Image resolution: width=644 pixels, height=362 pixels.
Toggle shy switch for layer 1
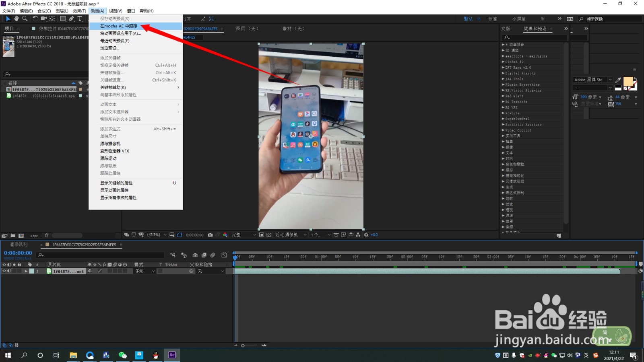(x=90, y=271)
